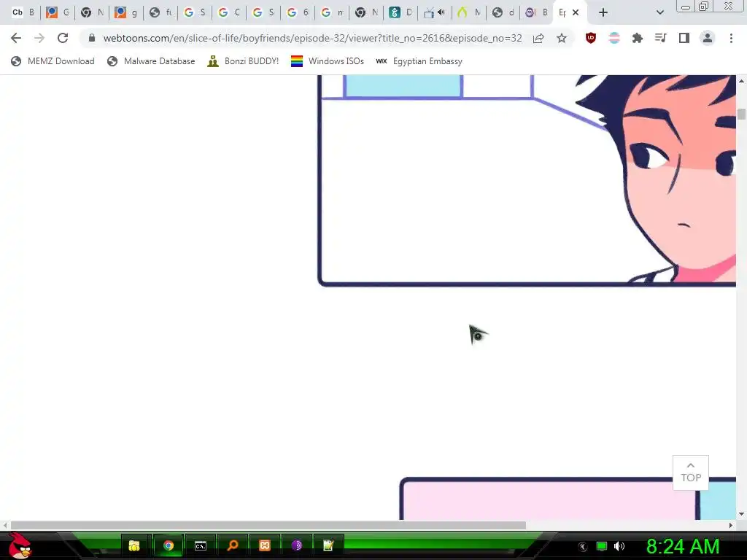View site security lock info
This screenshot has height=560, width=747.
click(x=92, y=38)
